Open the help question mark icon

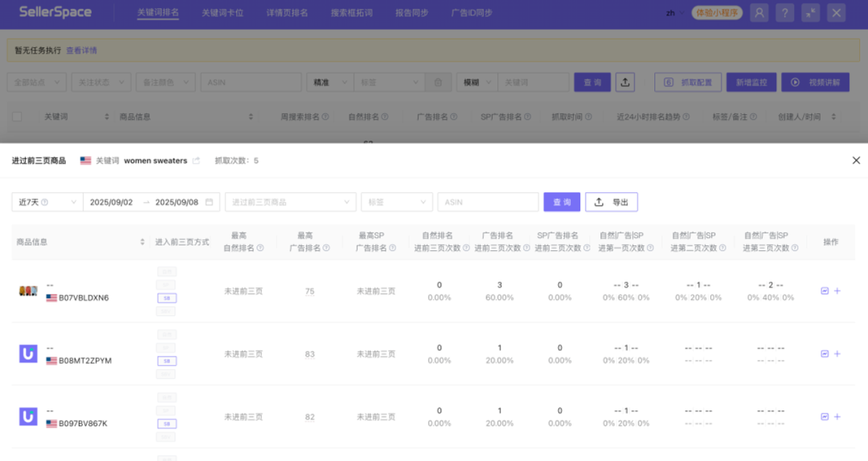coord(784,13)
